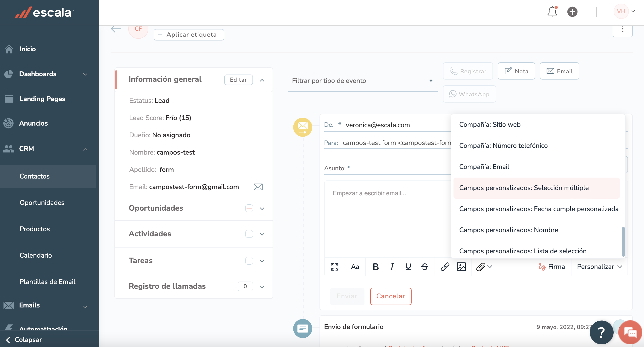
Task: Toggle bold formatting
Action: [x=375, y=267]
